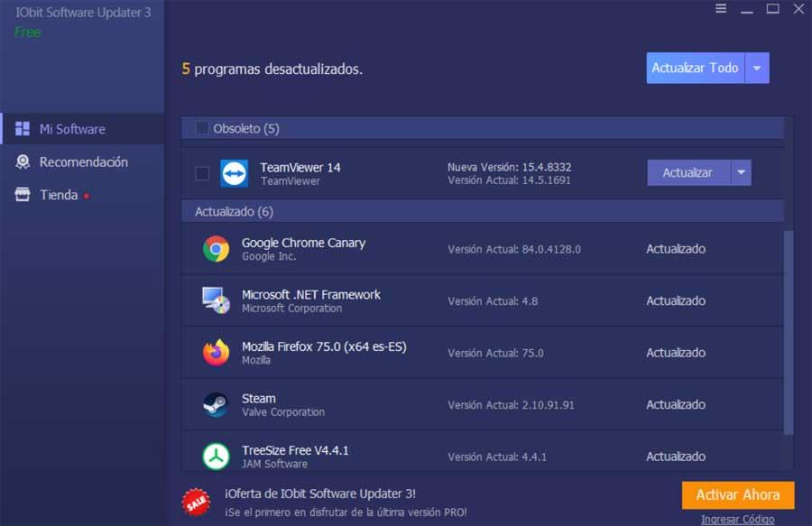
Task: Tick the TeamViewer 14 checkbox
Action: click(x=202, y=173)
